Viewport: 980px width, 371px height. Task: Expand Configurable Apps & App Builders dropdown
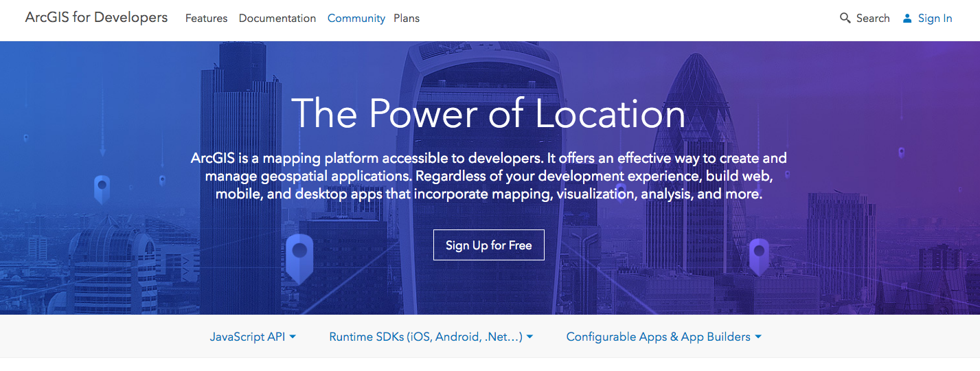pos(663,337)
